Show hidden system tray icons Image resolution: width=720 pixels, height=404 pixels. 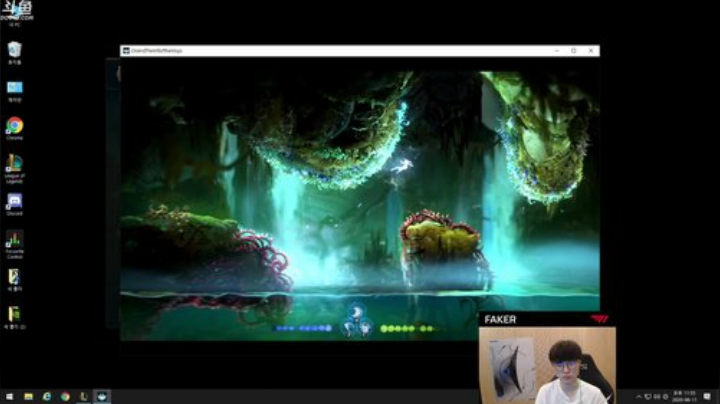[638, 397]
